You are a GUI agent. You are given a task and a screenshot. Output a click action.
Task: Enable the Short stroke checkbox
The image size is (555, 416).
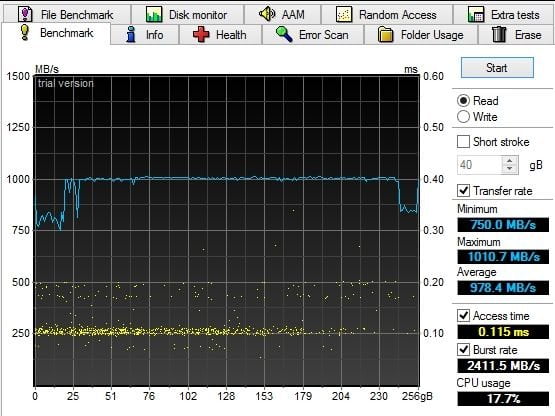463,142
